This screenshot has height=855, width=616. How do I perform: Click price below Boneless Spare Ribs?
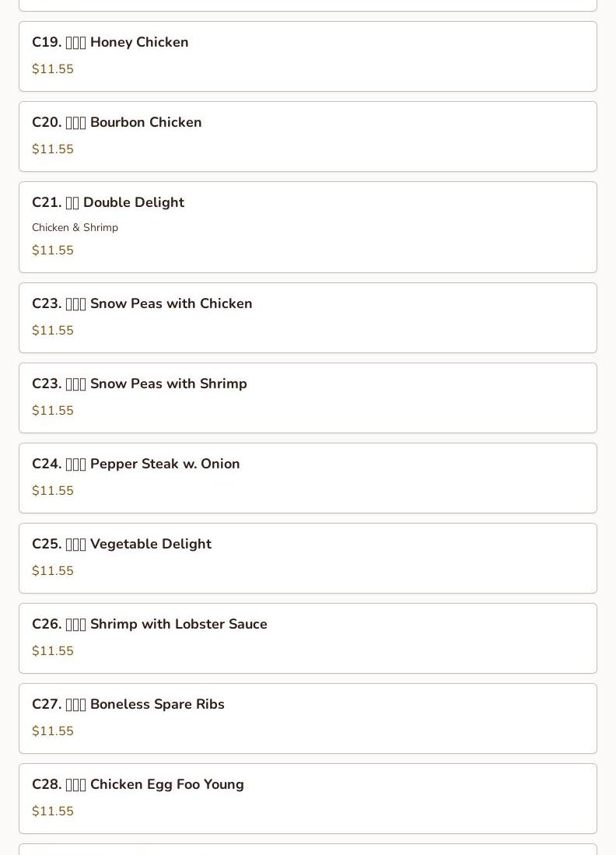[x=53, y=731]
